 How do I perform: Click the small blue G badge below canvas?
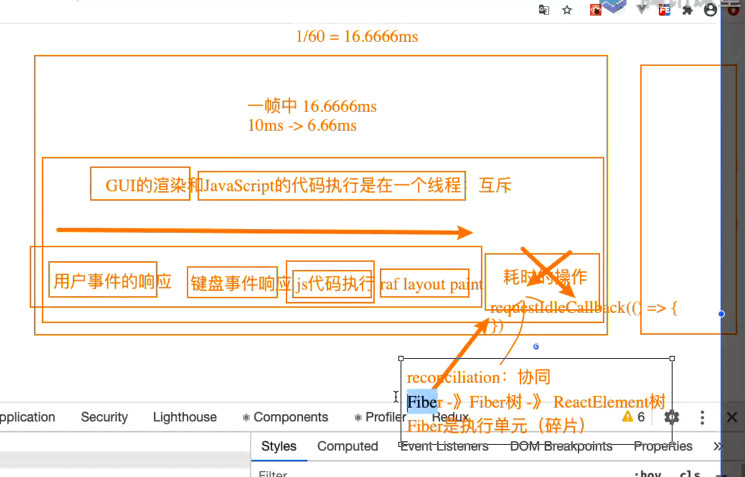536,347
